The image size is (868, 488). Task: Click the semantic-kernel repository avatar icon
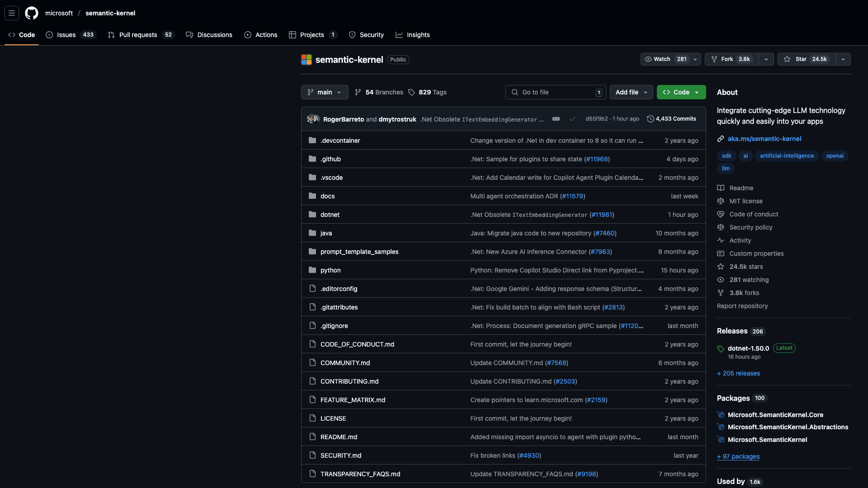[307, 60]
